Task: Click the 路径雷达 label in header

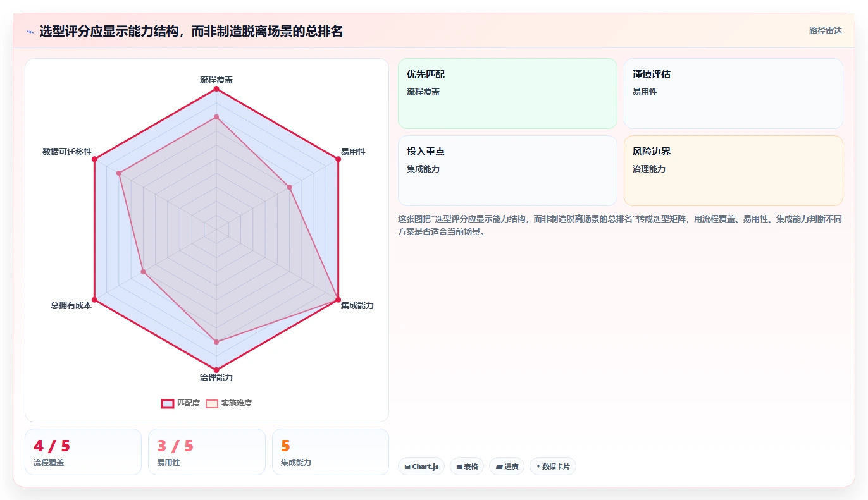Action: (826, 30)
